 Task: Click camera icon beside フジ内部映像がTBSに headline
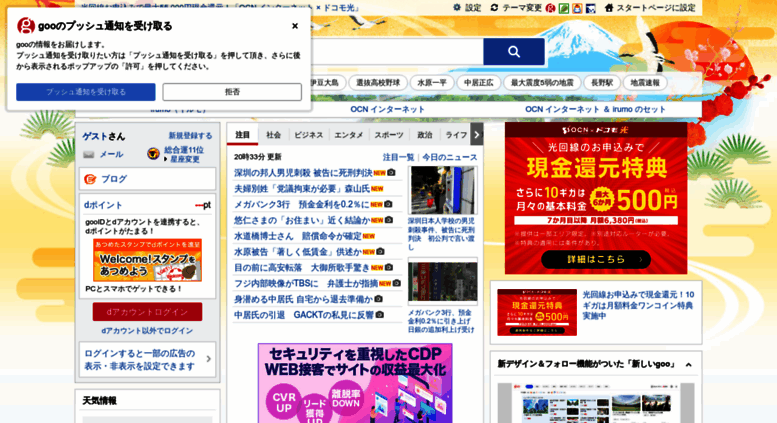[396, 283]
